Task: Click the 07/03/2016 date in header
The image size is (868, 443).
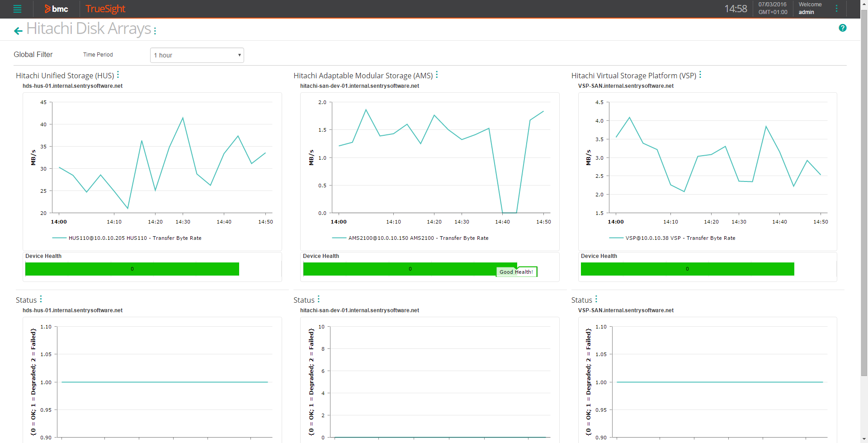Action: (x=773, y=5)
